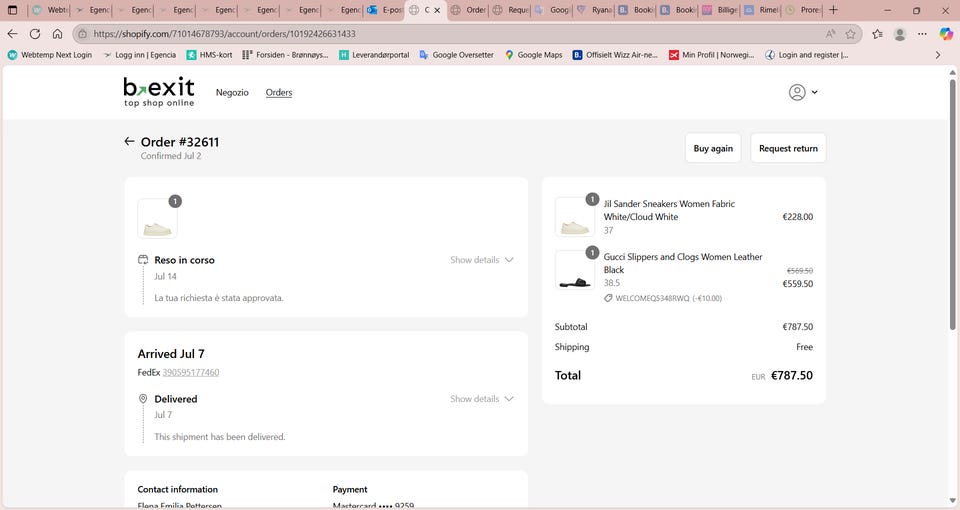The width and height of the screenshot is (960, 510).
Task: Switch to the E-post browser tab
Action: pyautogui.click(x=384, y=10)
